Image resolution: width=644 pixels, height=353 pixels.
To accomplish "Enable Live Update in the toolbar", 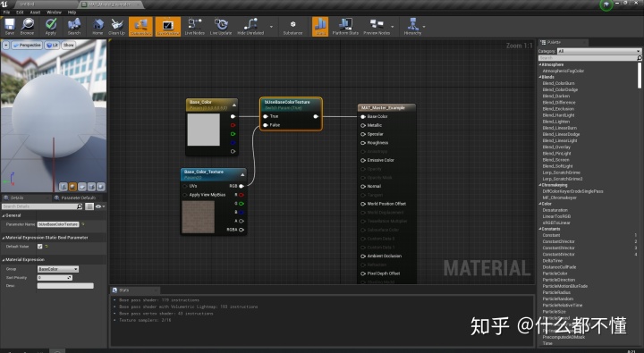I will (221, 26).
